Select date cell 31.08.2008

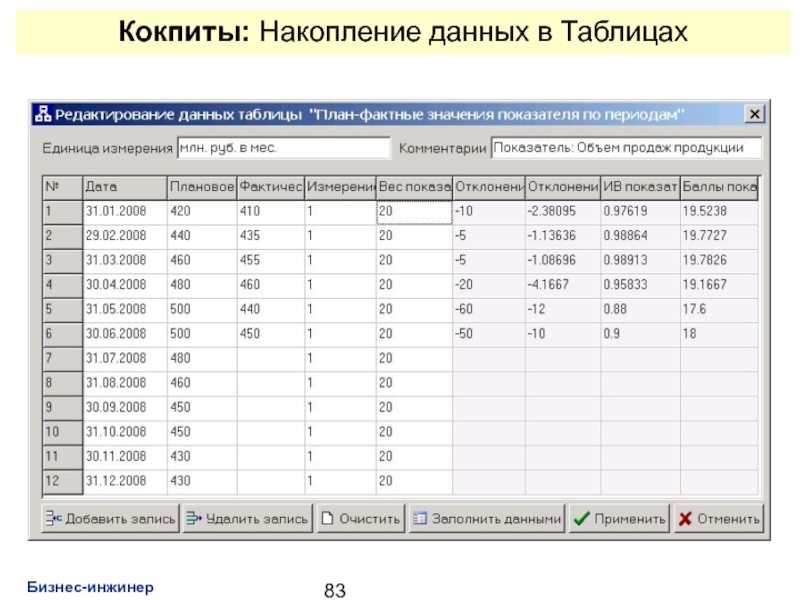coord(125,383)
